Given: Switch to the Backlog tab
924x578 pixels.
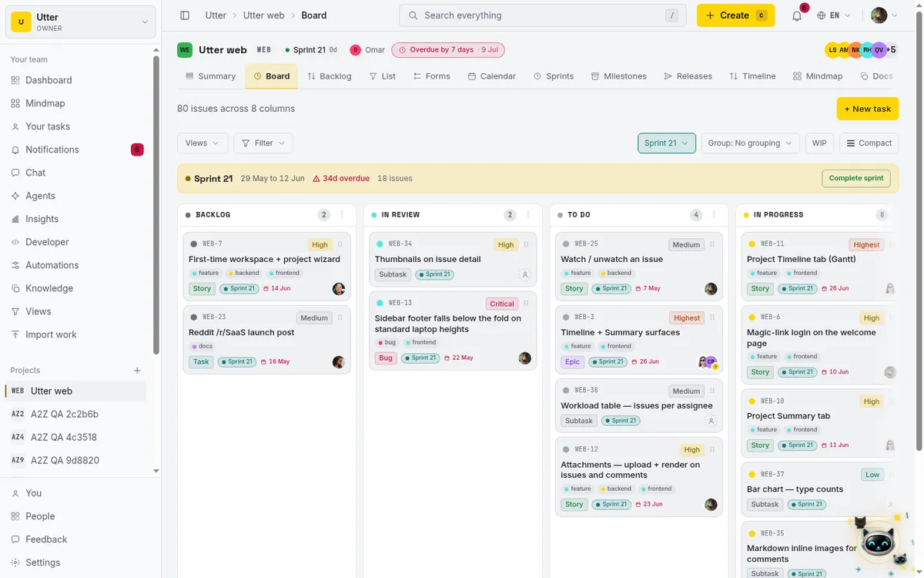Looking at the screenshot, I should [x=329, y=76].
